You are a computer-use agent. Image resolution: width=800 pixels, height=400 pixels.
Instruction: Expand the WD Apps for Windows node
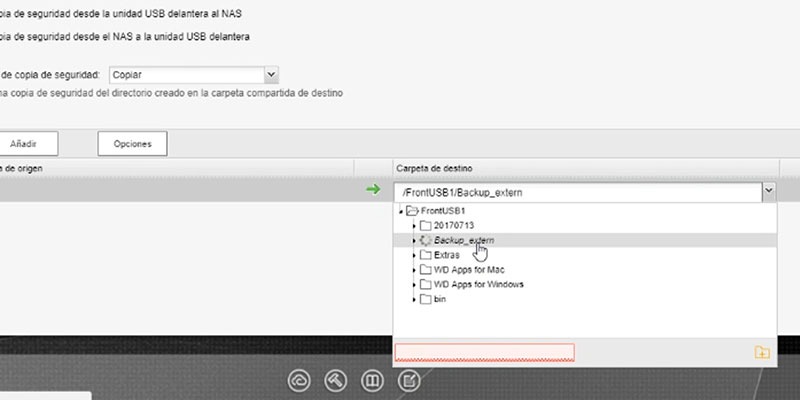tap(414, 284)
